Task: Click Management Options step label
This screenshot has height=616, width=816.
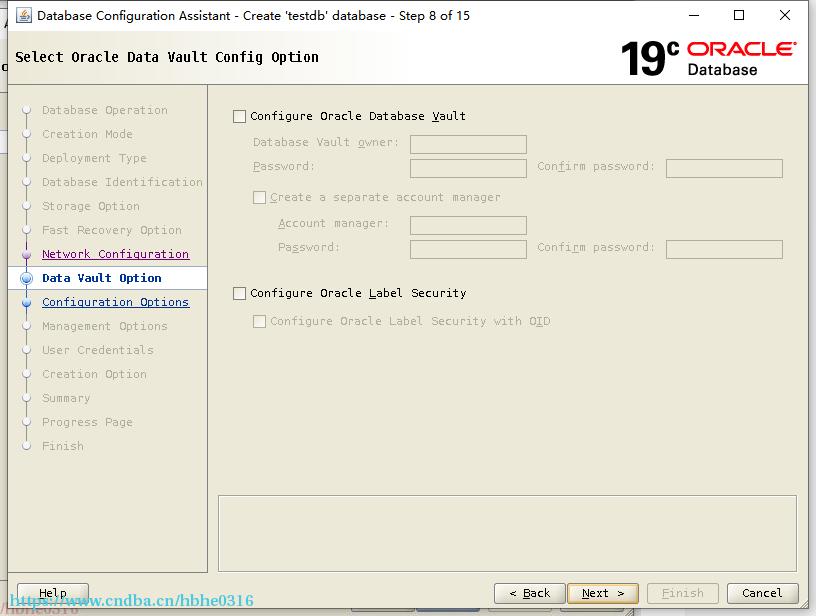Action: click(105, 326)
